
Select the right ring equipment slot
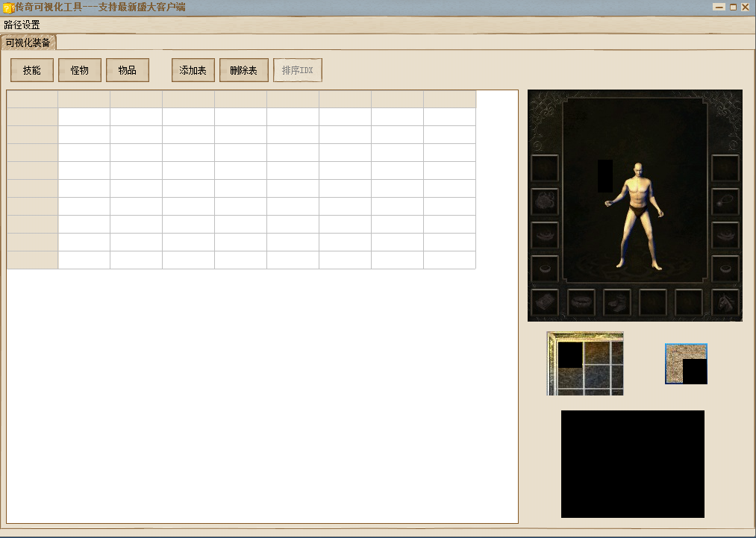coord(725,269)
